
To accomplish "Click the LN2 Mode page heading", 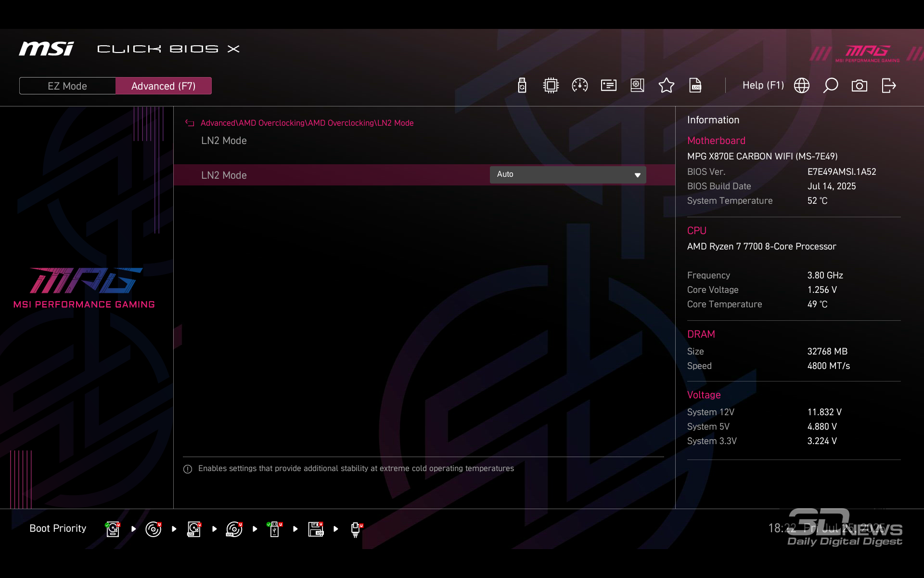I will point(224,141).
